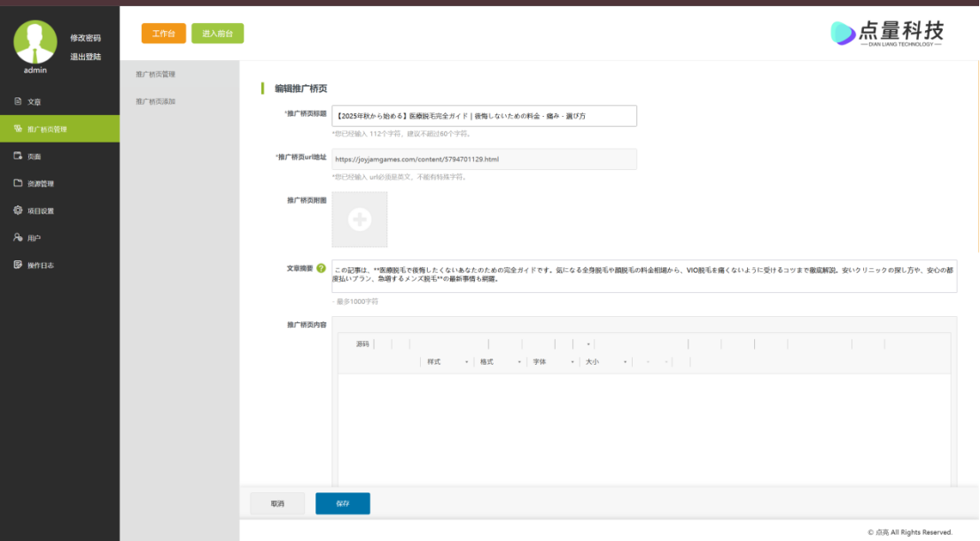Viewport: 980px width, 541px height.
Task: Click the 用户 person icon in sidebar
Action: pos(18,238)
